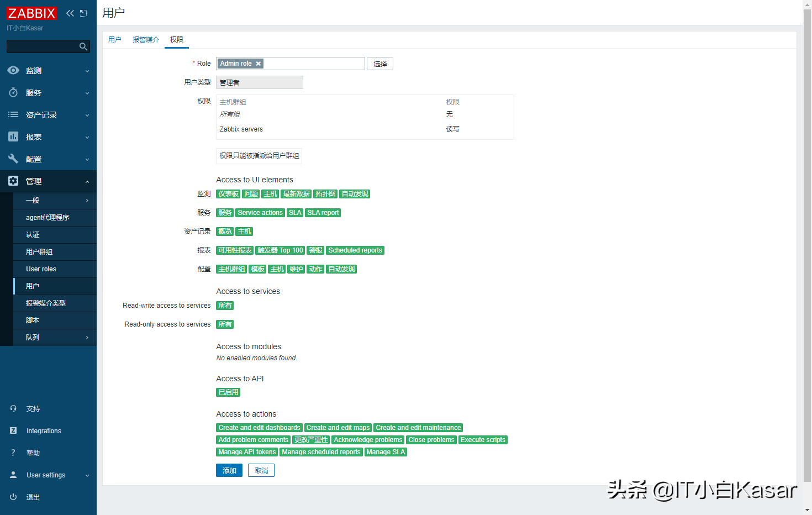Click the logout power icon

[13, 497]
